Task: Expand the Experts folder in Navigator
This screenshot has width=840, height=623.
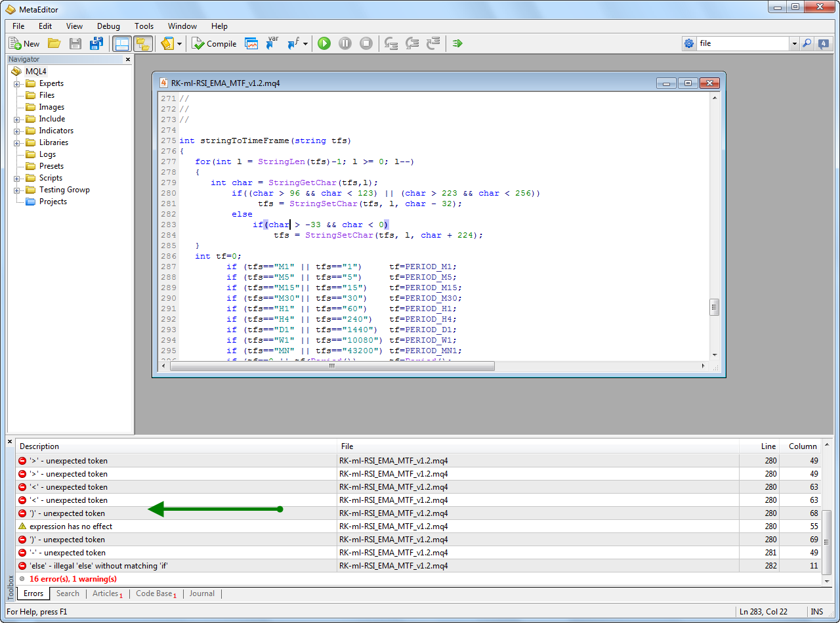Action: pos(17,83)
